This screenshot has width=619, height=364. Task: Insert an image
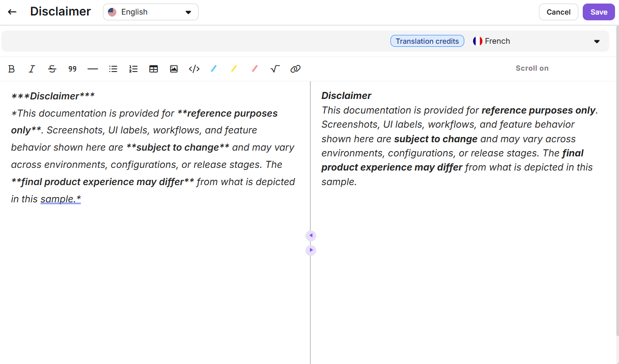pyautogui.click(x=174, y=68)
